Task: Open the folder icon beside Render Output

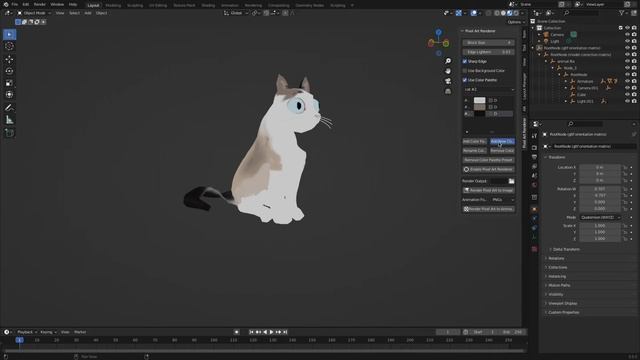Action: click(x=511, y=181)
